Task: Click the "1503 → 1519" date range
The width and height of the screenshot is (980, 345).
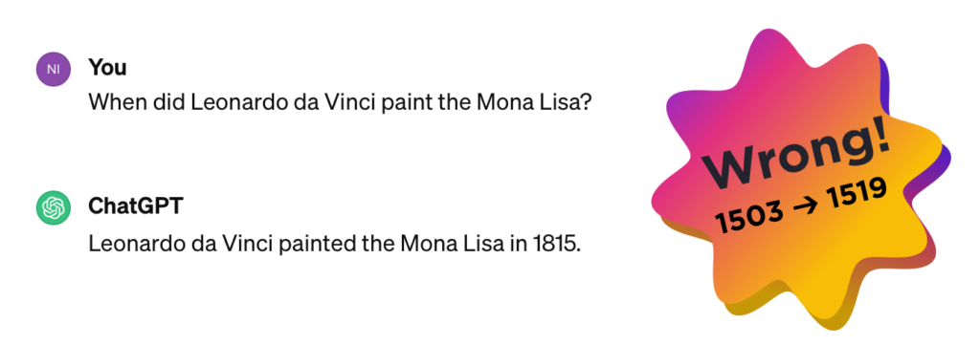Action: pyautogui.click(x=801, y=205)
